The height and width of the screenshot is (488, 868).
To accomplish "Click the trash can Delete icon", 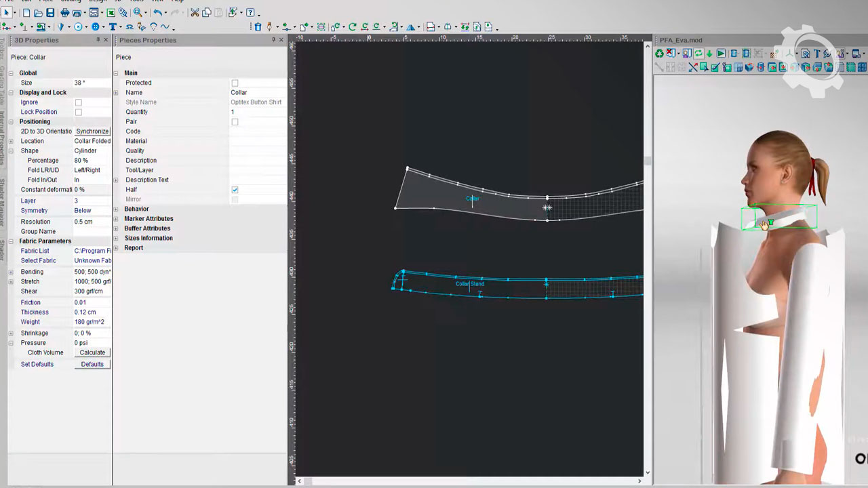I will [258, 27].
